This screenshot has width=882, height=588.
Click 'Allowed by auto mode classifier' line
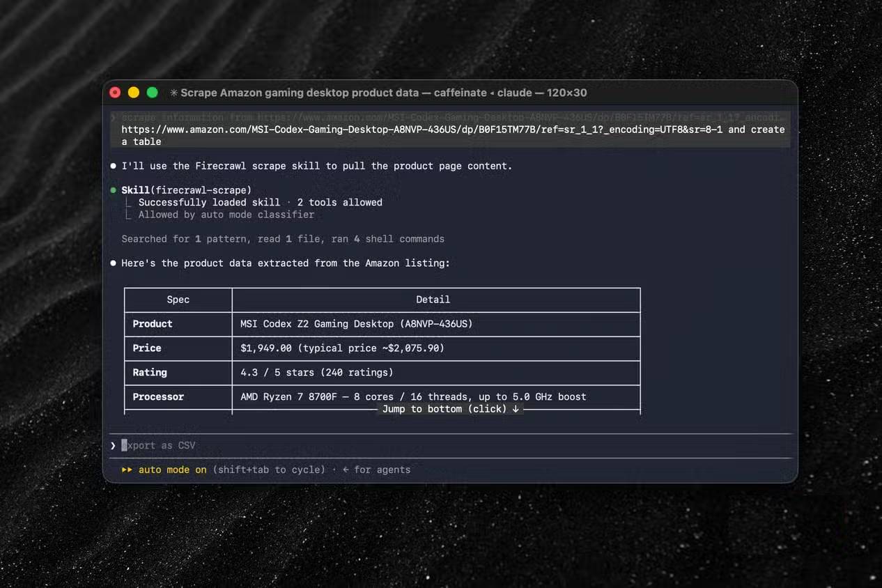226,215
